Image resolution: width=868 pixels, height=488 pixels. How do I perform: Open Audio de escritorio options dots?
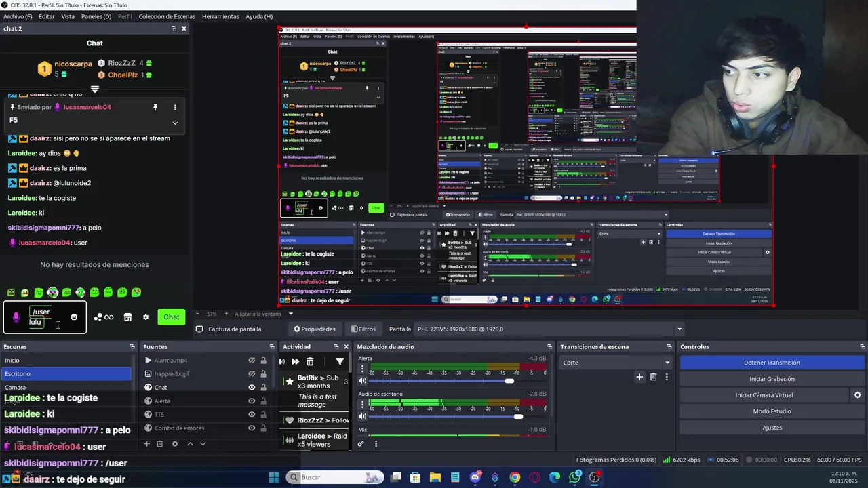[362, 405]
